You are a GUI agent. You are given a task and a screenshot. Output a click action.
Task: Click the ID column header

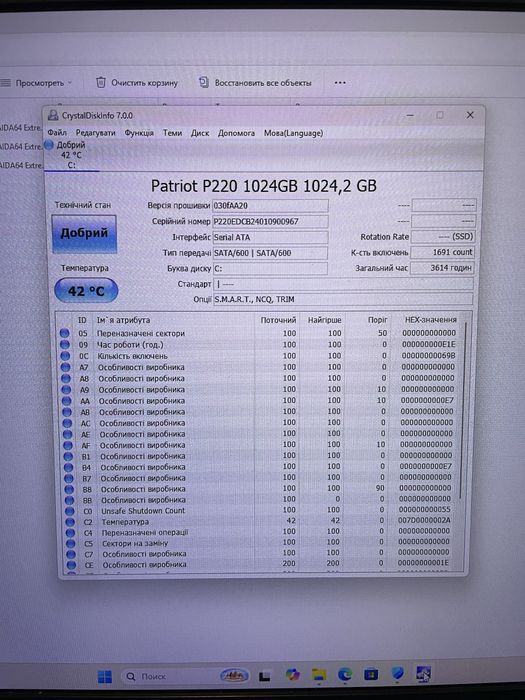pos(82,320)
